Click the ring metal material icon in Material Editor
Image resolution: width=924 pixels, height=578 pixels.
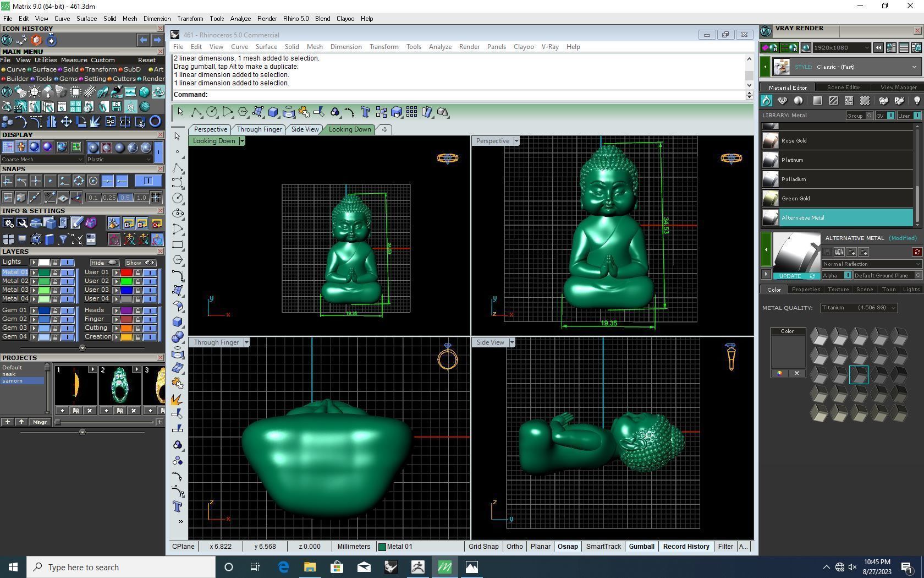[767, 100]
